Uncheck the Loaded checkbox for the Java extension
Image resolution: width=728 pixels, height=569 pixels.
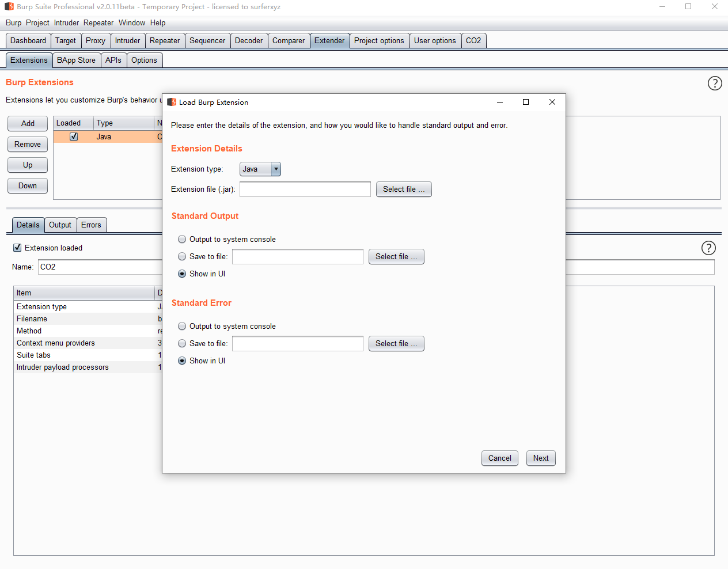74,136
